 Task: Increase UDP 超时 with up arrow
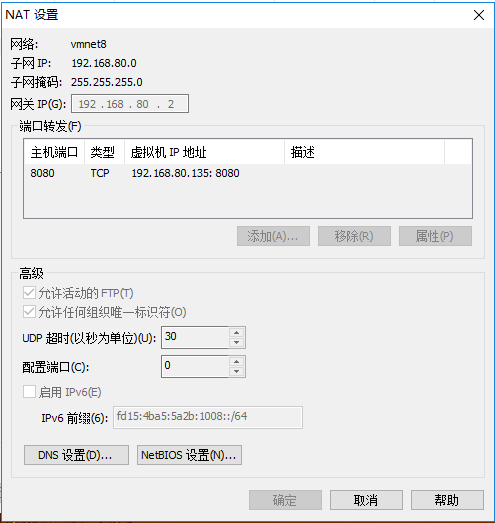click(236, 333)
